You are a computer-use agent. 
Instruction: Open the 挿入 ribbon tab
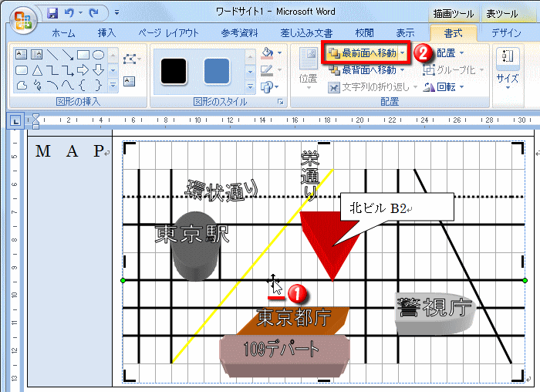pos(106,33)
